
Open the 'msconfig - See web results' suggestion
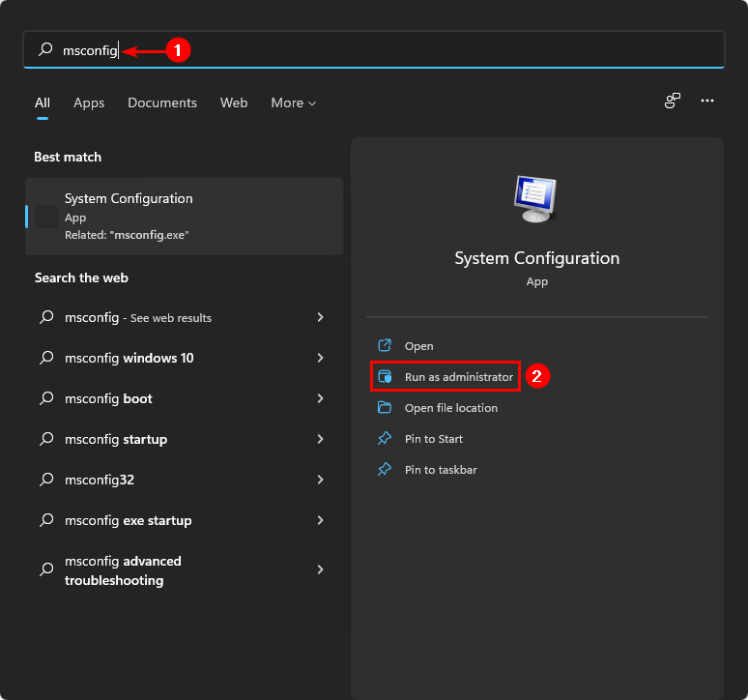coord(185,317)
